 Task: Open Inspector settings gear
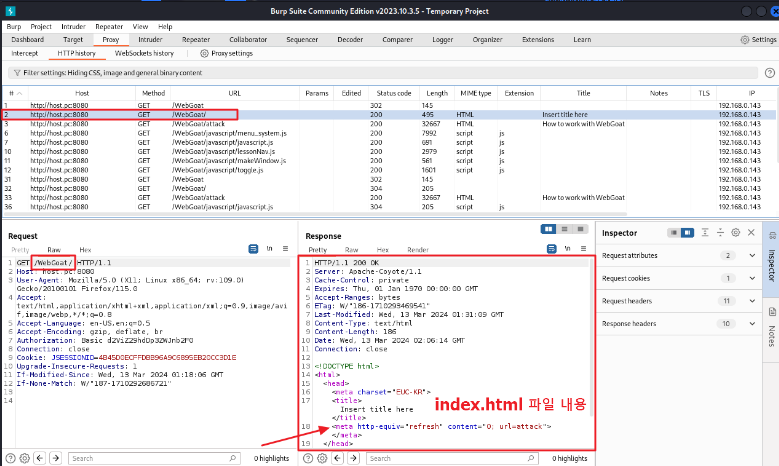point(736,233)
